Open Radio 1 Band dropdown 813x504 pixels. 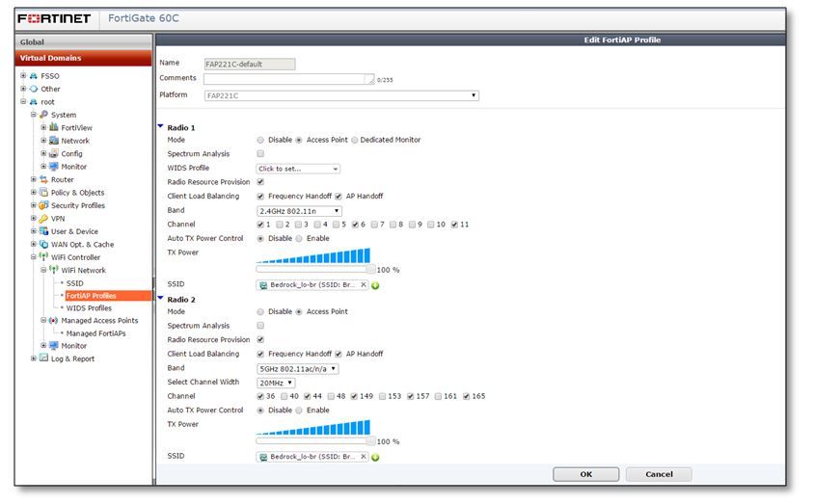[x=299, y=211]
